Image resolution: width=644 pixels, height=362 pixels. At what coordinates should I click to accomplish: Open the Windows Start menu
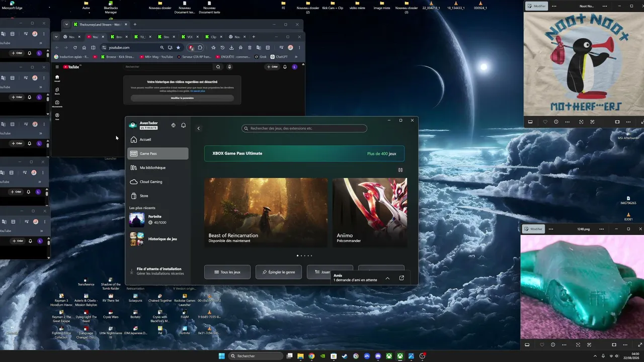coord(222,356)
